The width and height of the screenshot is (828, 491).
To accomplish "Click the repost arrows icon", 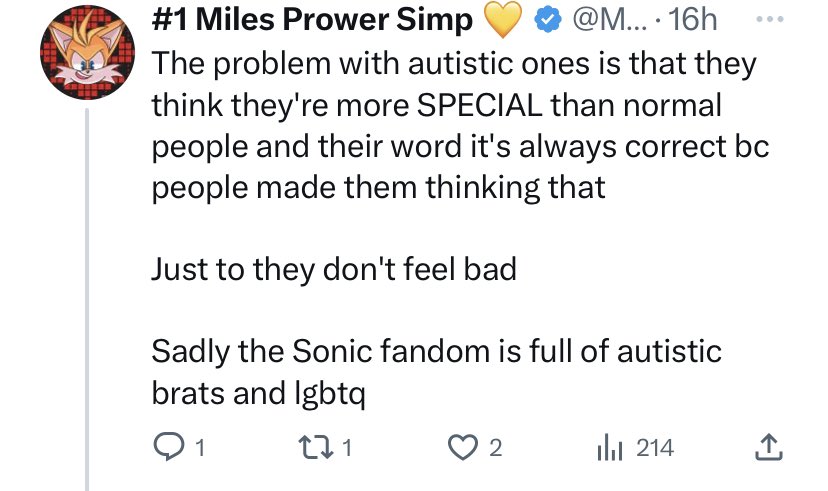I will pyautogui.click(x=316, y=447).
